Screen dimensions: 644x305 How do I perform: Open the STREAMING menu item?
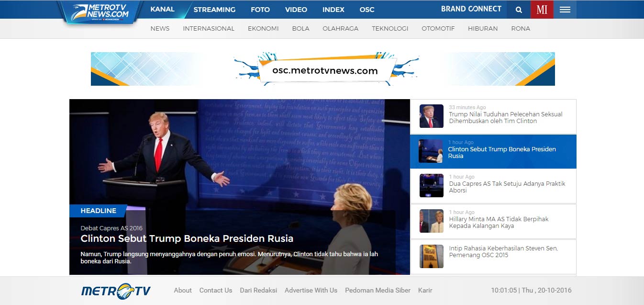click(214, 10)
